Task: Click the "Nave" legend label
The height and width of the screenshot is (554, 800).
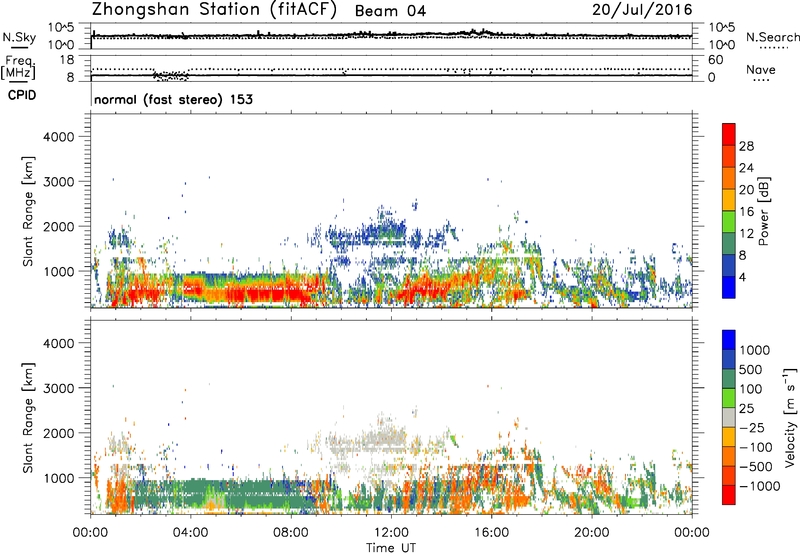Action: (761, 69)
